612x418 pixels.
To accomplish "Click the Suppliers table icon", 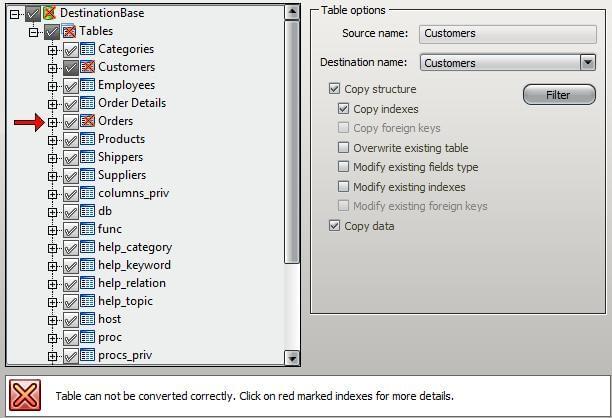I will coord(87,175).
